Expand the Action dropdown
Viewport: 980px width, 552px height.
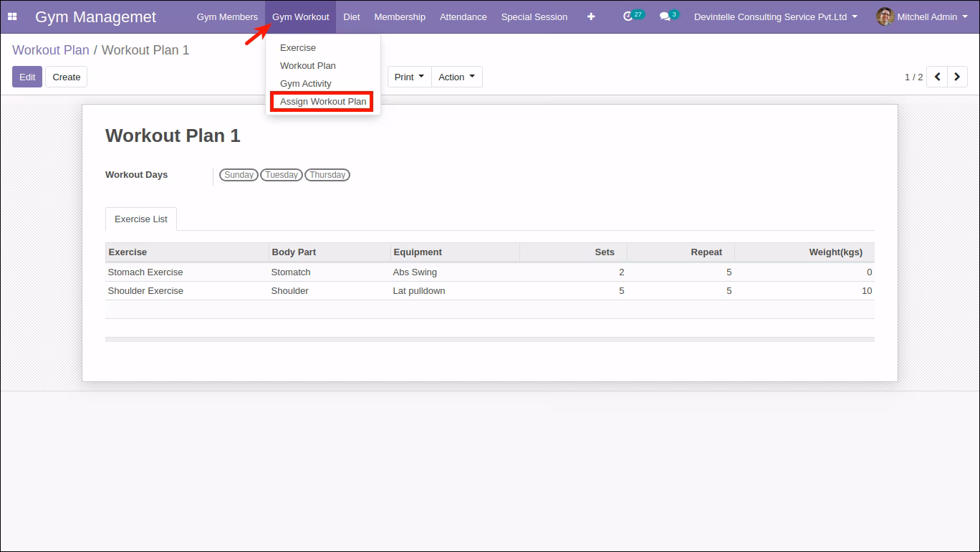click(457, 77)
